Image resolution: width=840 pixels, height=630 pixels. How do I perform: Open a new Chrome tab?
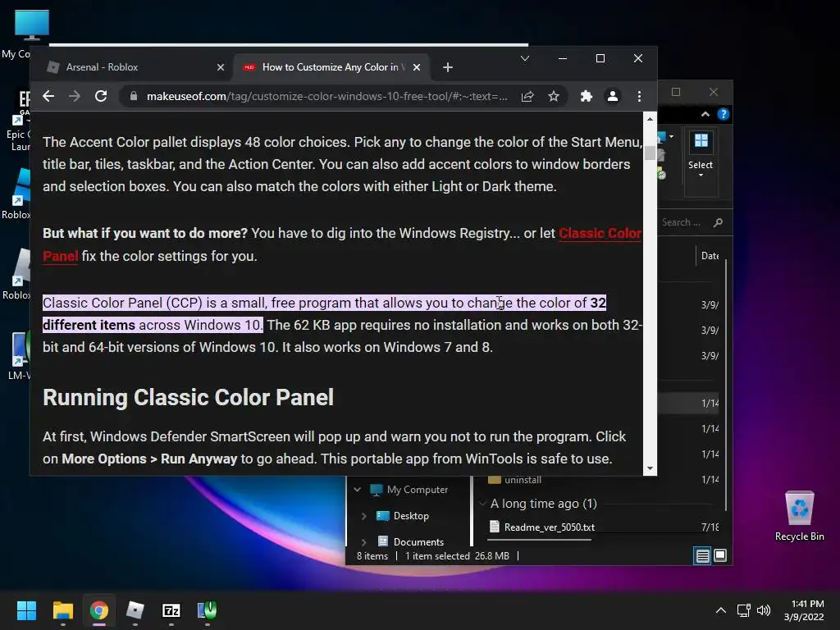point(448,67)
